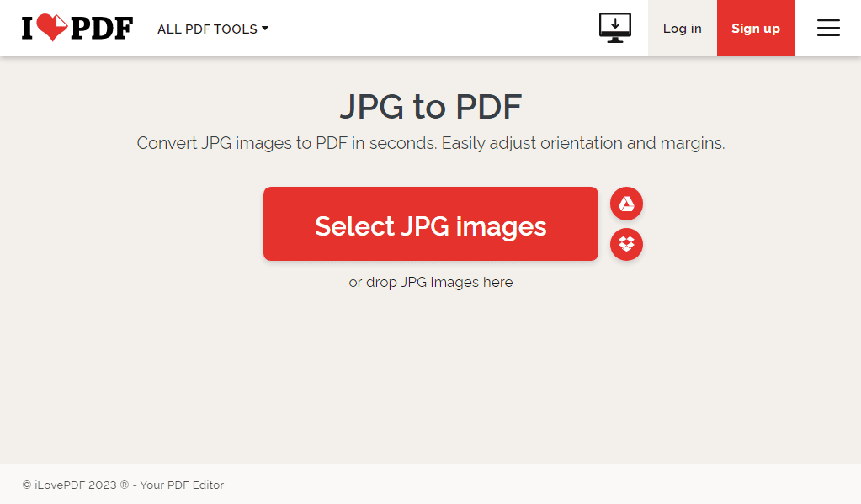Image resolution: width=861 pixels, height=504 pixels.
Task: Click 'Your PDF Editor' in the footer
Action: (182, 485)
